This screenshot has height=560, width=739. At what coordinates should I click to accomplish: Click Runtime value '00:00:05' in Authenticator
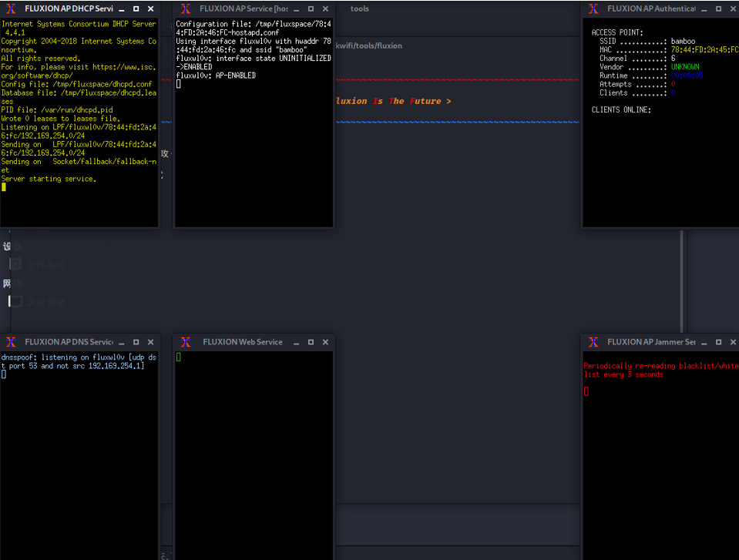[x=687, y=75]
